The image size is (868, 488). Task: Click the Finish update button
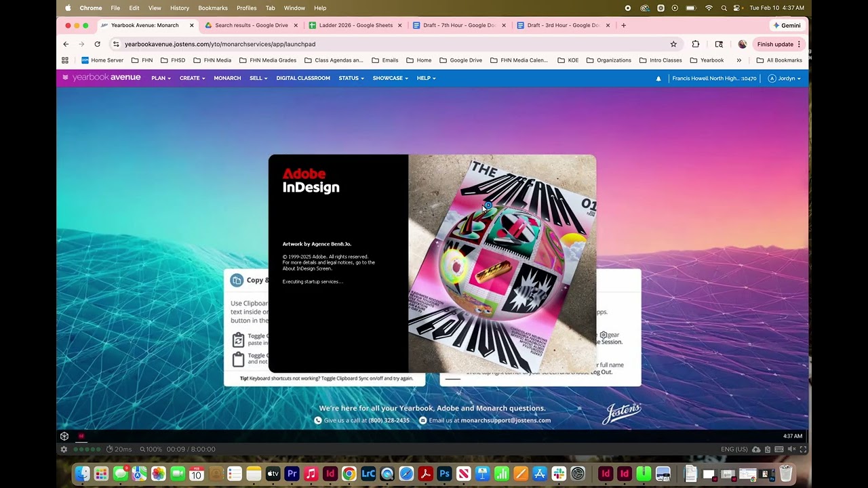pyautogui.click(x=778, y=44)
